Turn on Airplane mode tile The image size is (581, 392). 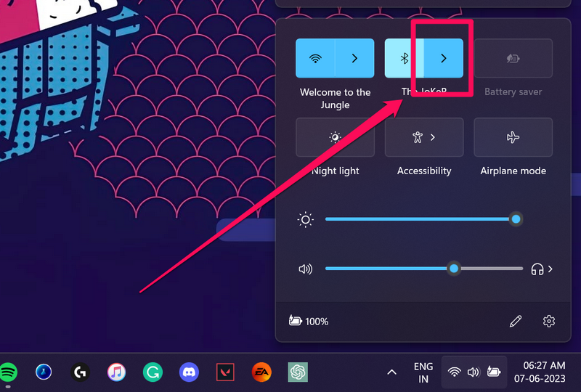click(513, 137)
